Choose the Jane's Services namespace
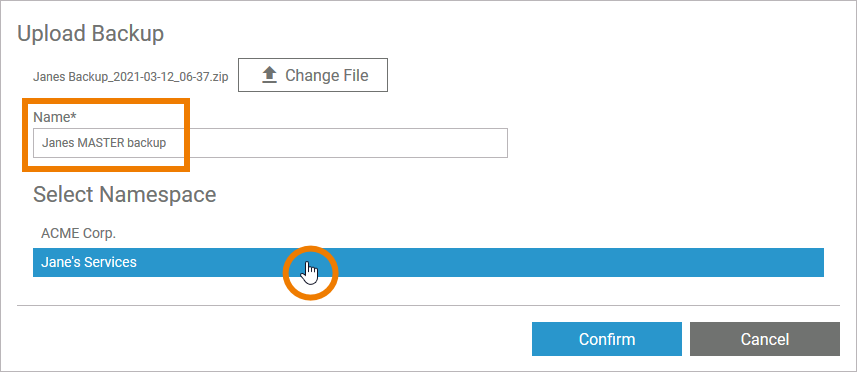 428,262
